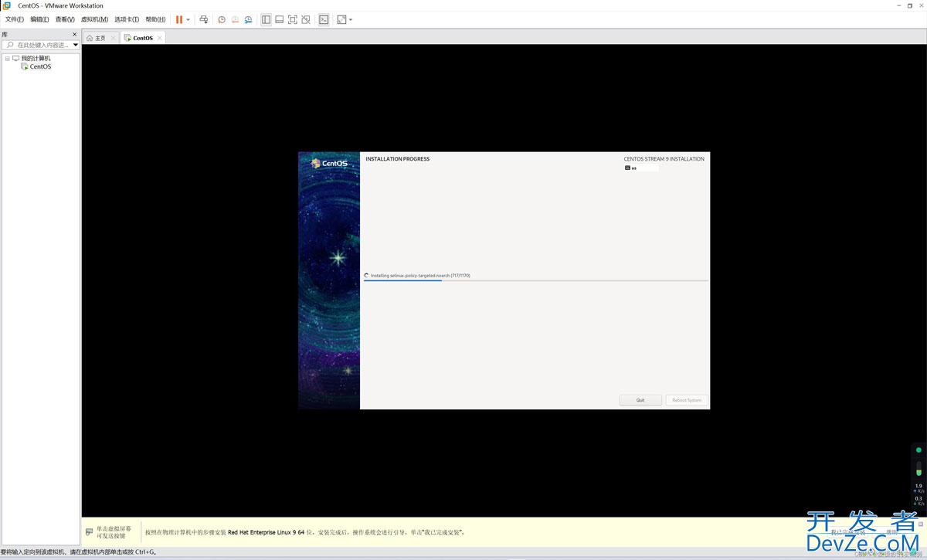This screenshot has height=560, width=927.
Task: Click the send Ctrl+Alt+Del toolbar icon
Action: coord(204,19)
